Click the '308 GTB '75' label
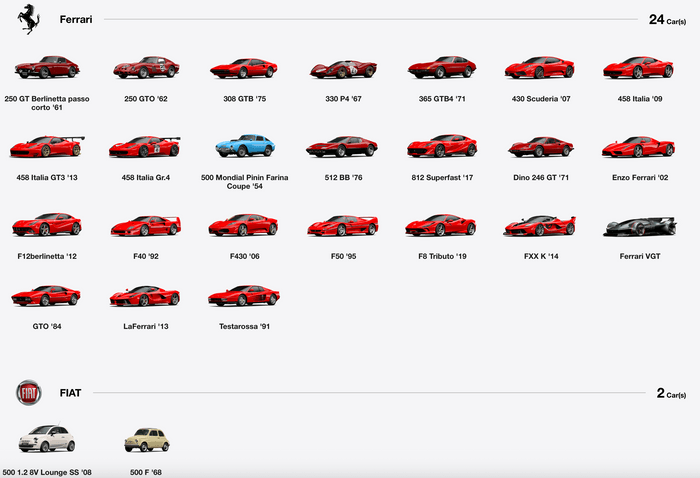The height and width of the screenshot is (478, 700). click(x=245, y=99)
